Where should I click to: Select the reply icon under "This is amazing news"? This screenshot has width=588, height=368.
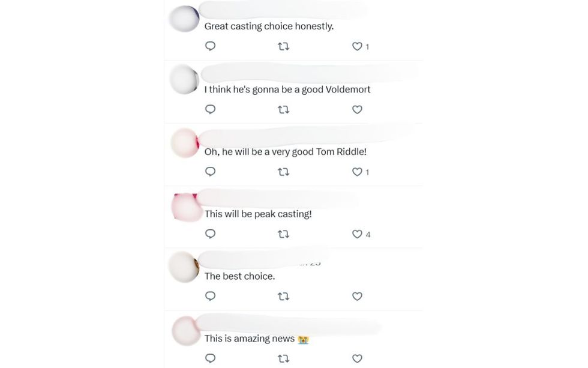coord(209,358)
